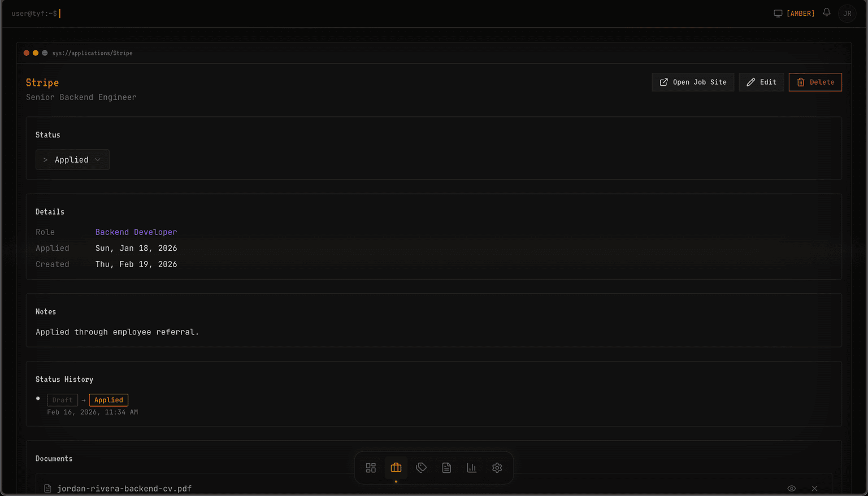This screenshot has height=496, width=868.
Task: Open the tags icon in bottom dock
Action: (421, 468)
